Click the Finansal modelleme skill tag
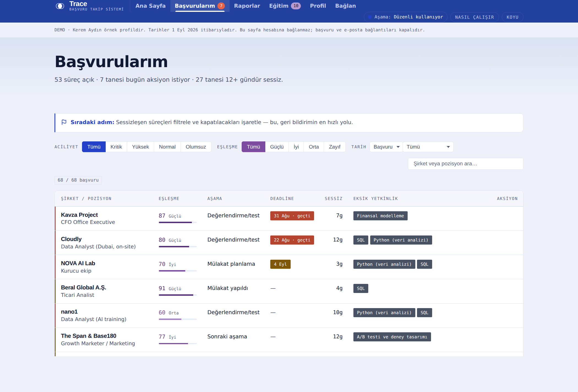 click(x=380, y=216)
